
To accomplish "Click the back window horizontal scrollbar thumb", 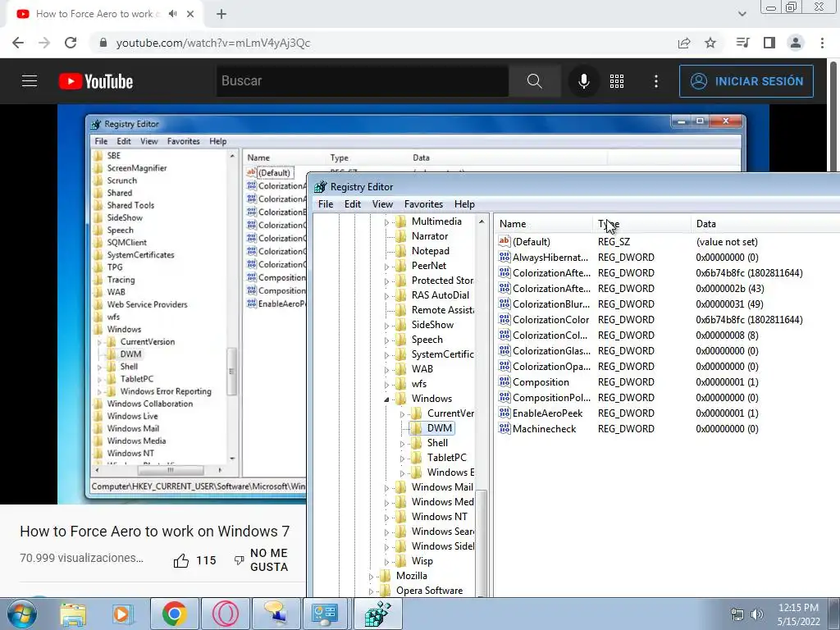I will pos(171,470).
